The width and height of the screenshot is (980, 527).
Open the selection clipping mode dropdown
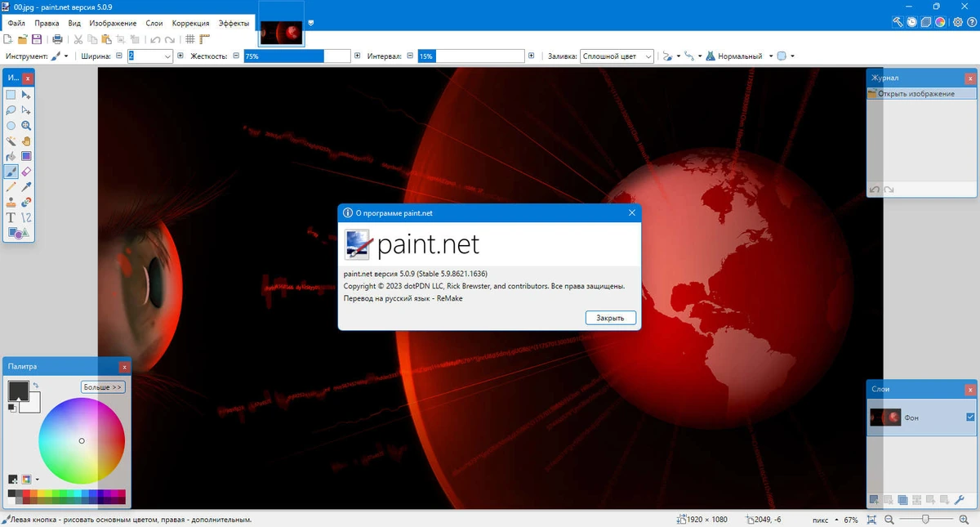click(785, 56)
